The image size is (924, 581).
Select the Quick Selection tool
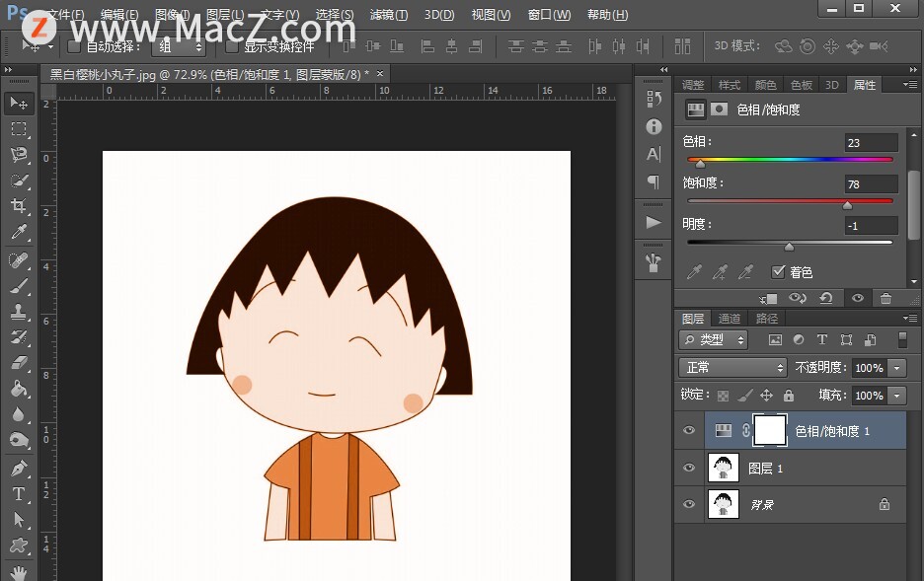19,181
